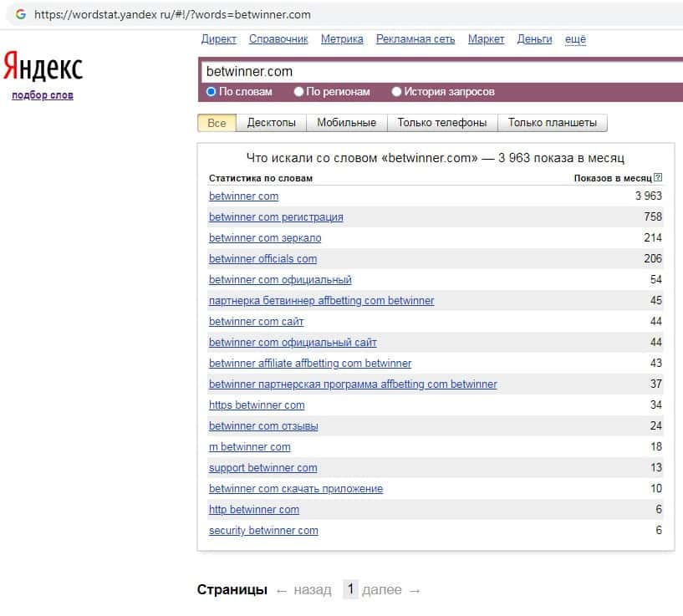Select the История запросов radio option

pyautogui.click(x=397, y=92)
